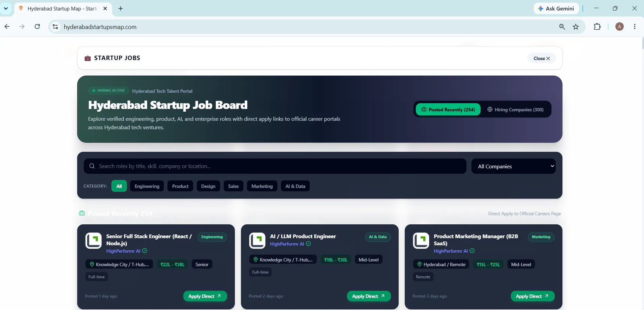Click the HighPerformr logo on AI / LLM card
This screenshot has width=644, height=310.
(257, 241)
